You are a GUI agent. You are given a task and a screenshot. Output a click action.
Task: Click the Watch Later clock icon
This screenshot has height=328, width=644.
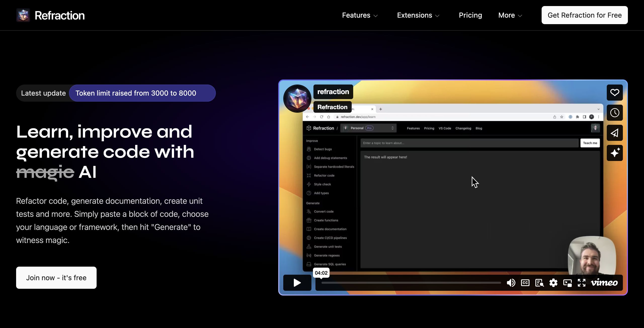pos(615,113)
